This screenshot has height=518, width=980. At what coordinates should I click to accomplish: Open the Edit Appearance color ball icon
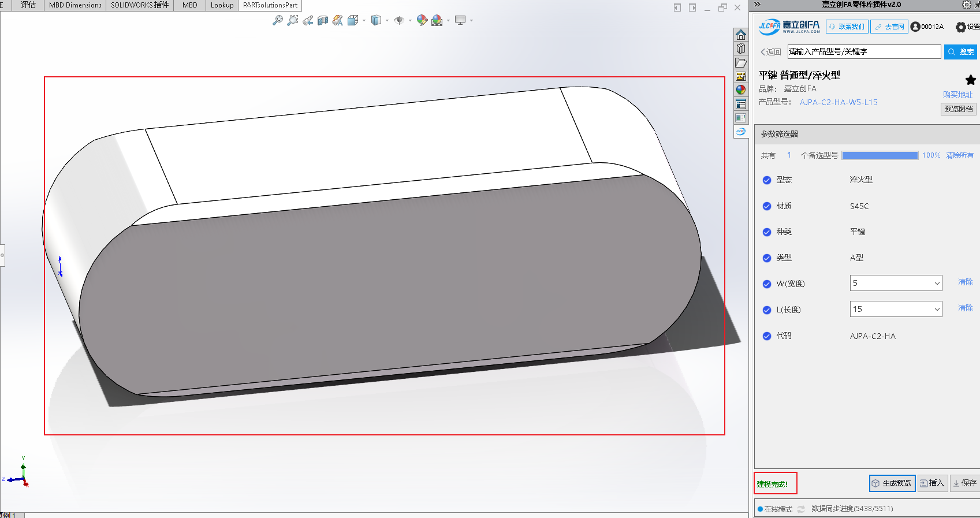[422, 21]
